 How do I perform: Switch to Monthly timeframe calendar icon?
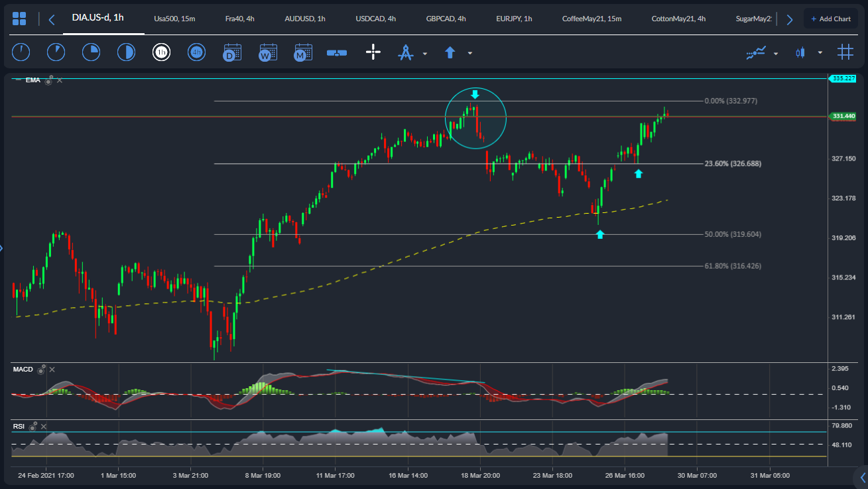(303, 52)
